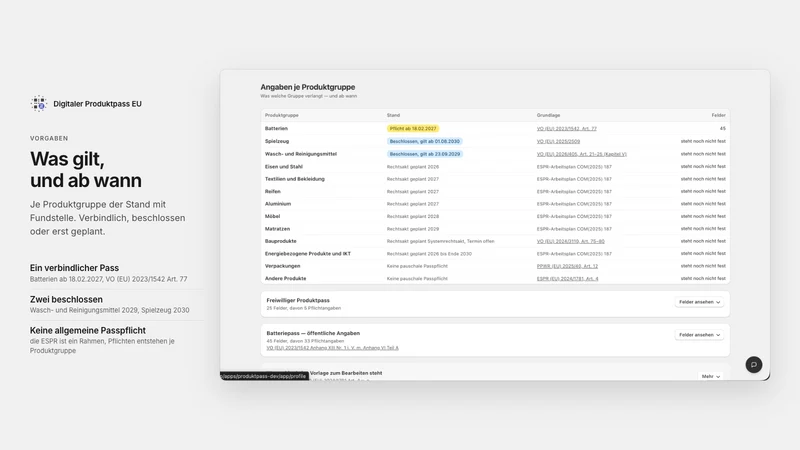Click Batterien ab 18.02.2027 subtitle text

pyautogui.click(x=108, y=279)
